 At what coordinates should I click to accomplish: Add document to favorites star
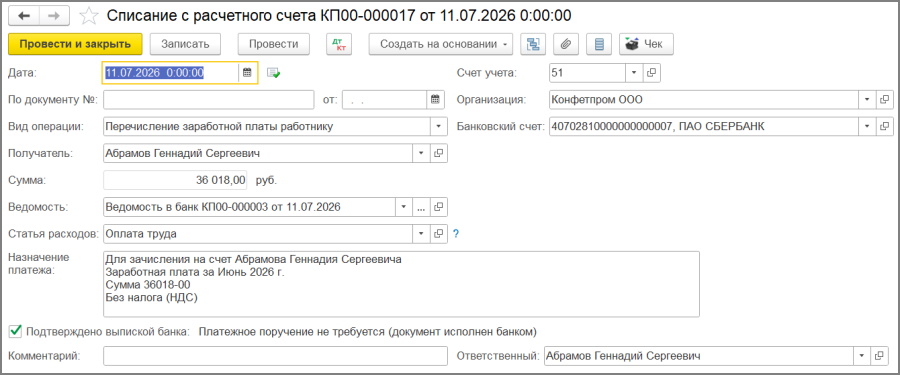pyautogui.click(x=88, y=16)
